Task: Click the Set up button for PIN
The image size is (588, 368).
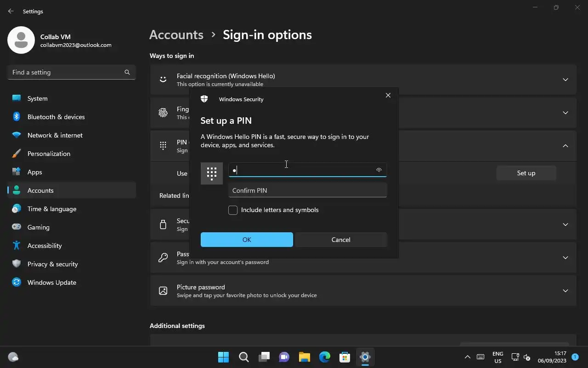Action: pos(526,173)
